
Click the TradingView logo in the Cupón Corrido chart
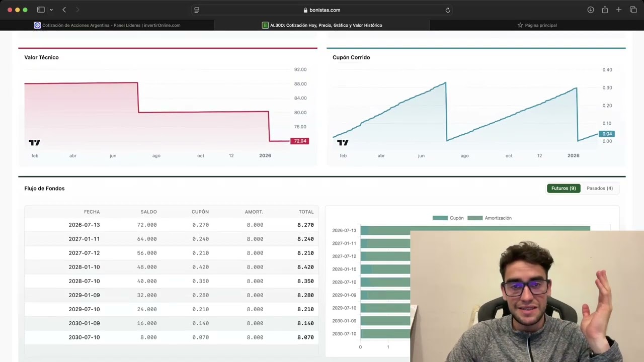coord(343,143)
